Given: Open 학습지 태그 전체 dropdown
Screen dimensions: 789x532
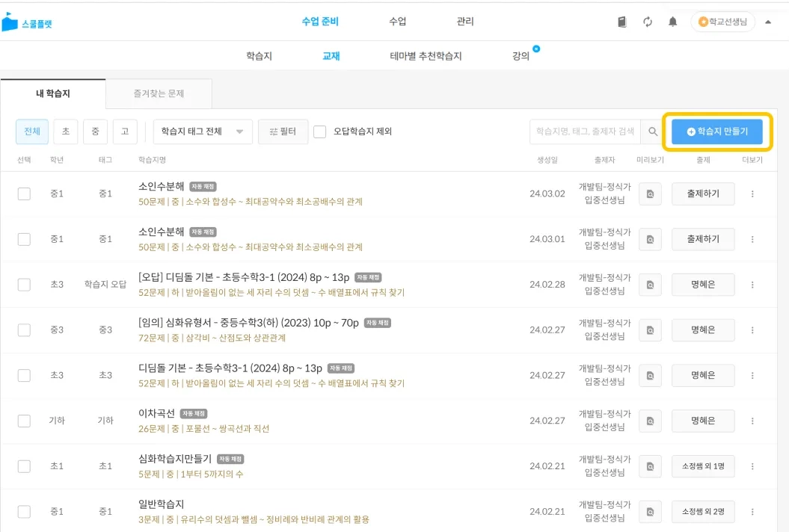Looking at the screenshot, I should point(202,132).
